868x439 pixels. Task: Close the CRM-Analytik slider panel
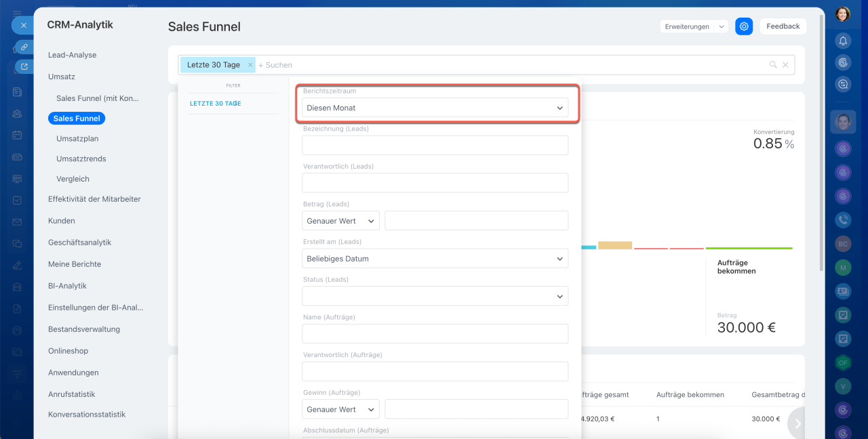coord(23,25)
